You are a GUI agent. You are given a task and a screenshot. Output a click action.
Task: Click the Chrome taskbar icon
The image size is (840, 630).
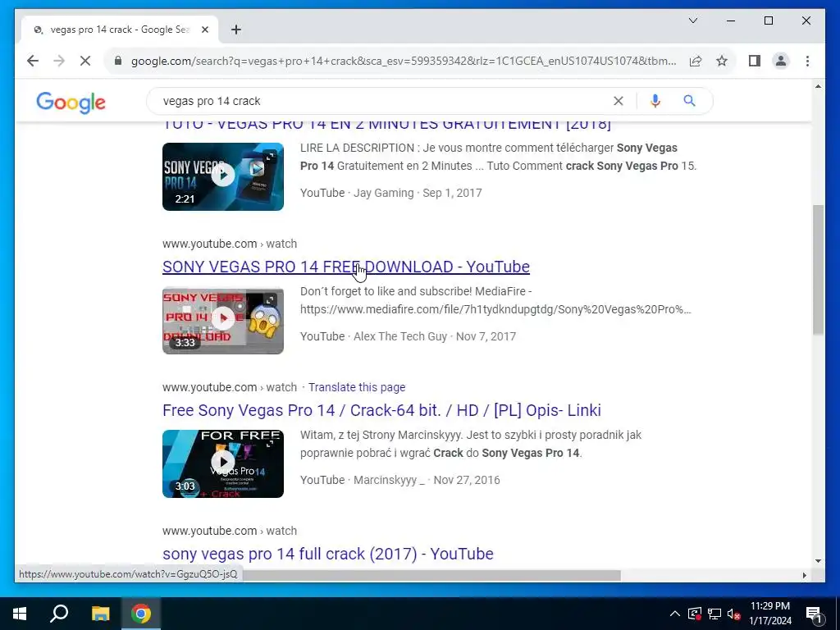pyautogui.click(x=141, y=614)
